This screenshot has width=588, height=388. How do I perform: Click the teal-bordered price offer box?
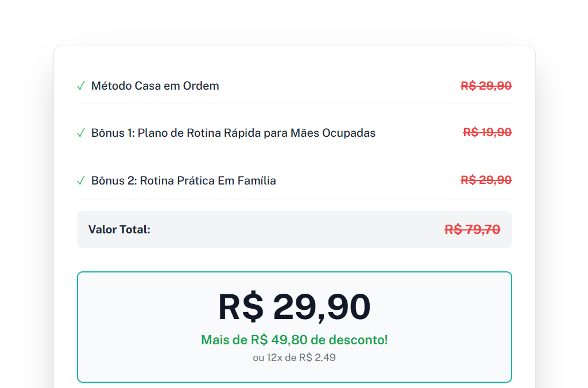click(295, 327)
